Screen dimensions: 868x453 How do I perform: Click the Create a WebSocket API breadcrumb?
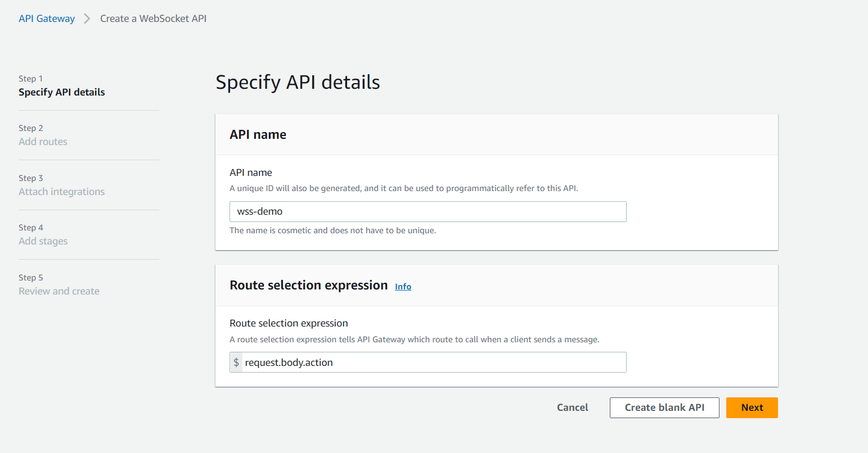tap(153, 19)
